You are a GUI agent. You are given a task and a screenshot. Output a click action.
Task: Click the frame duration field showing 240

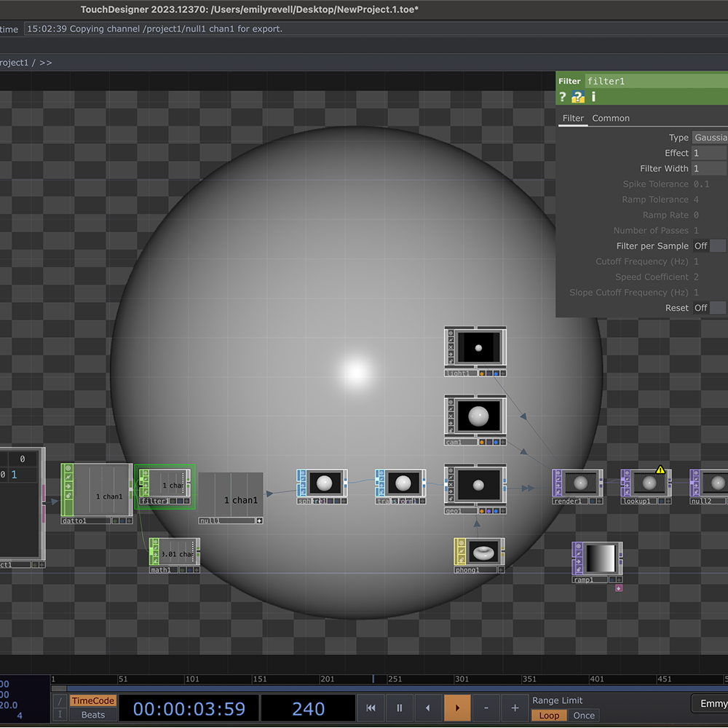308,708
